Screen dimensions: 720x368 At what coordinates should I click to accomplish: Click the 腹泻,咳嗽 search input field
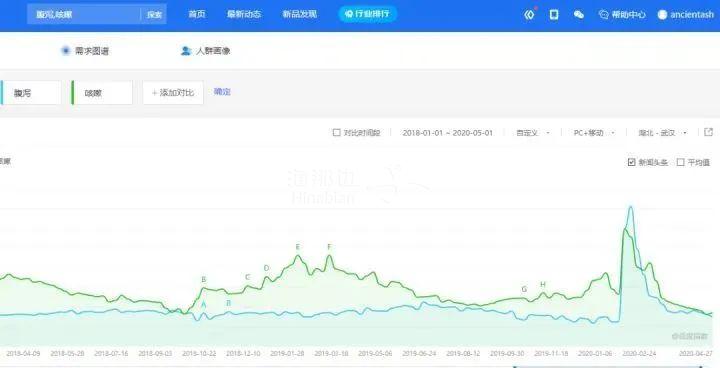84,14
